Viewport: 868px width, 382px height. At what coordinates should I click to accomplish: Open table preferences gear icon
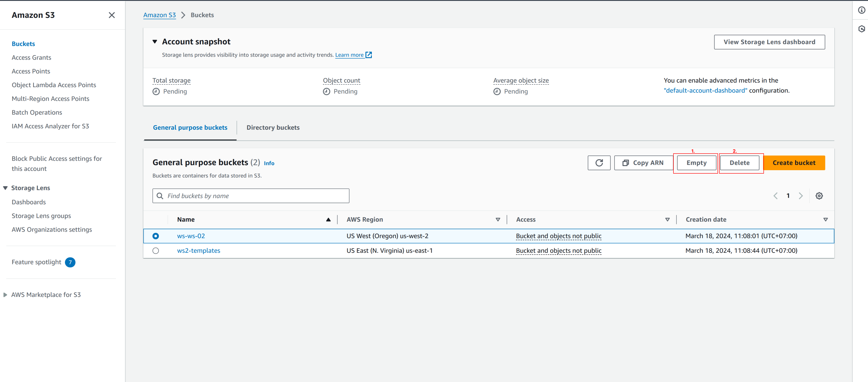[x=819, y=196]
